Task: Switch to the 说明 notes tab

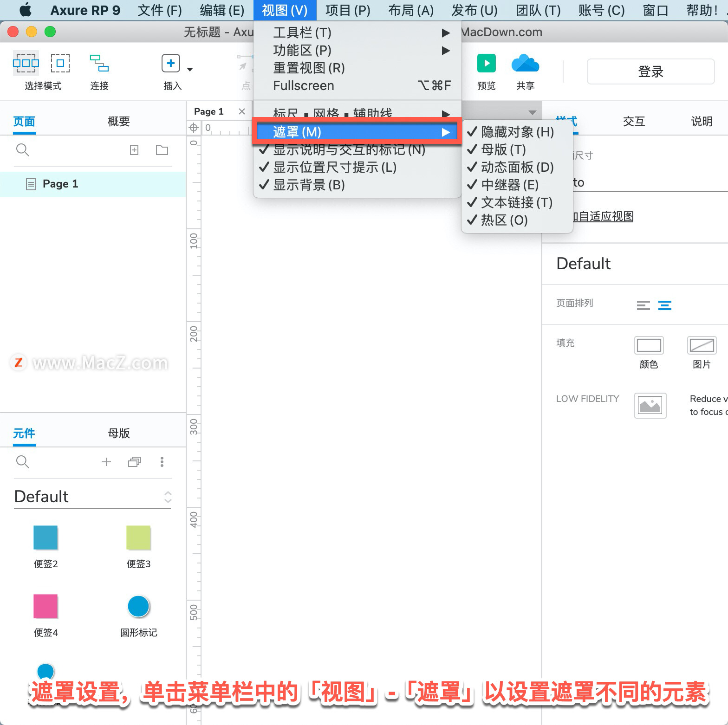Action: coord(702,121)
